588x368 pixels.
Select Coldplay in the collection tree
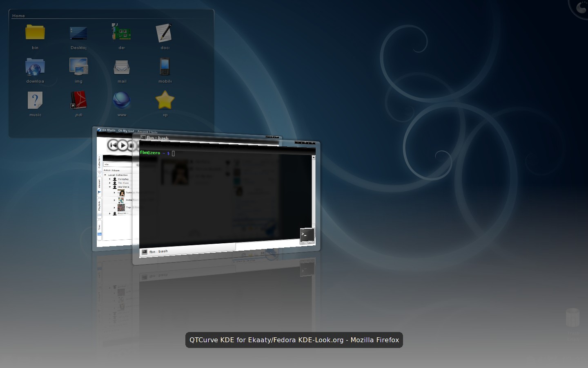tap(123, 179)
